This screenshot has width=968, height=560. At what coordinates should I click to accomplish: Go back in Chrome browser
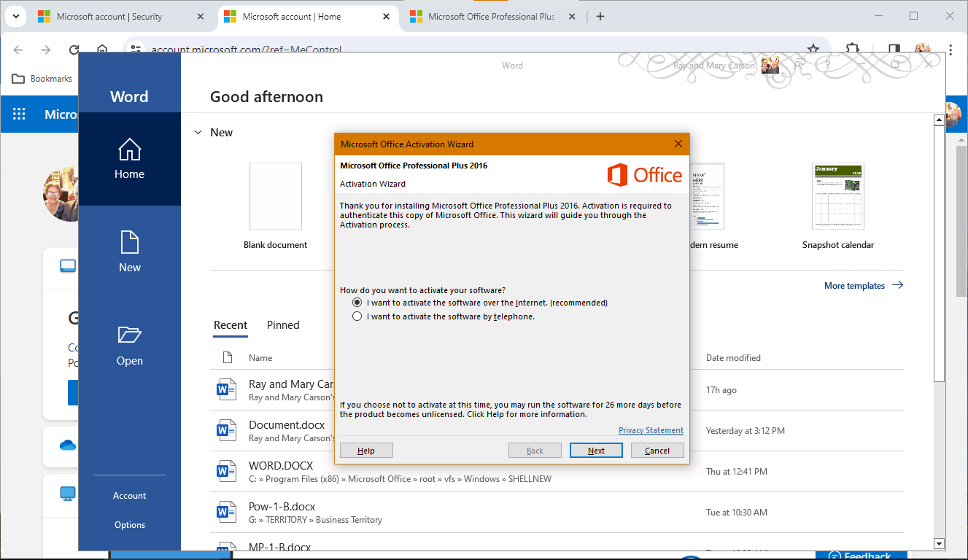18,50
